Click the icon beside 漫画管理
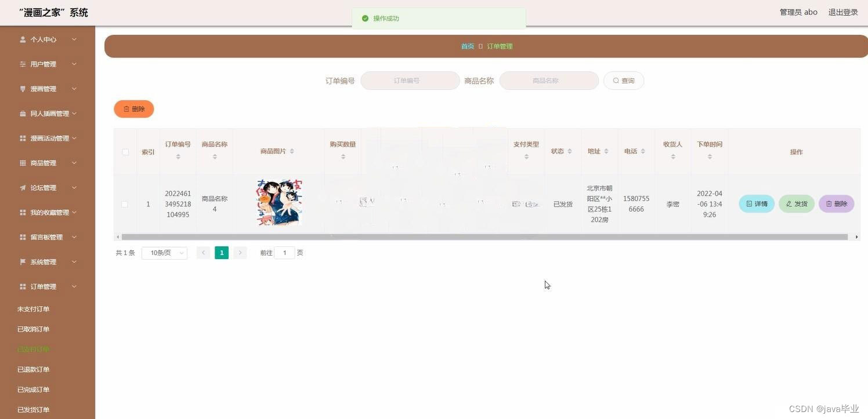 pyautogui.click(x=23, y=89)
